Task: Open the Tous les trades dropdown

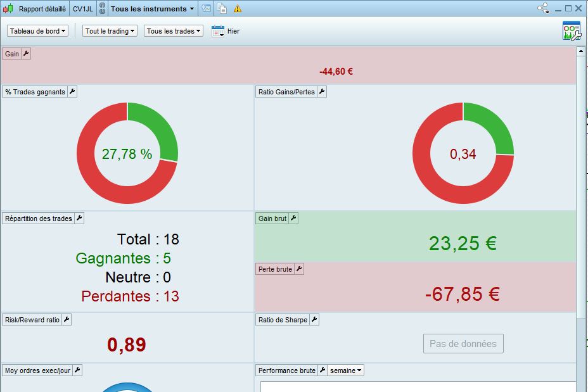Action: (x=173, y=31)
